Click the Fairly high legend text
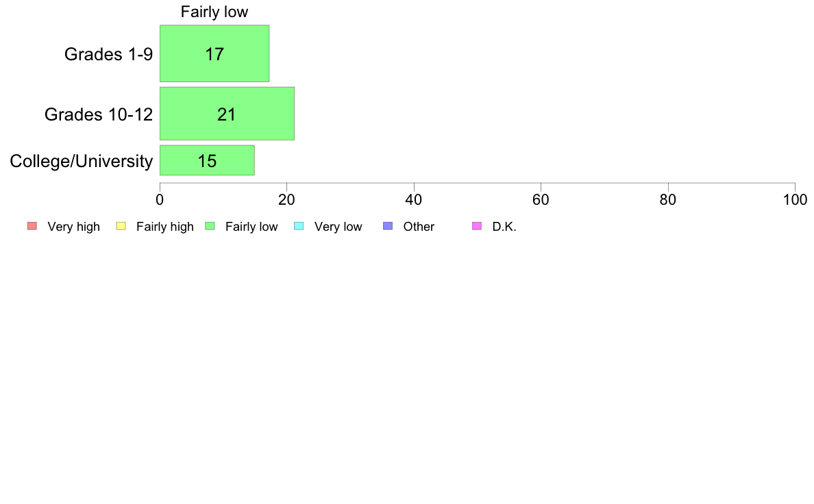Image resolution: width=814 pixels, height=504 pixels. point(165,227)
